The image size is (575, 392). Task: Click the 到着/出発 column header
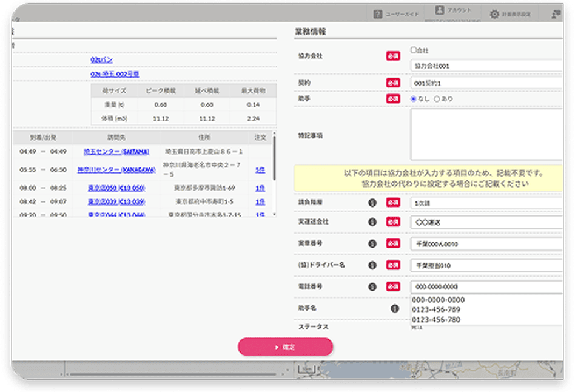(x=43, y=138)
